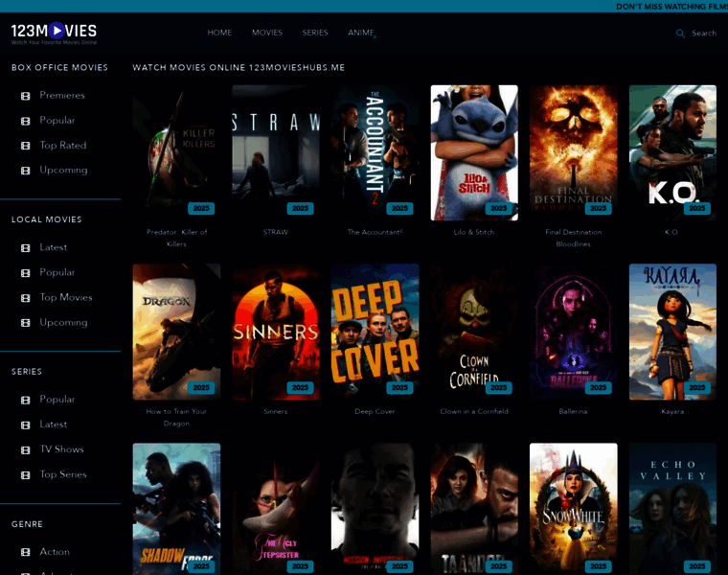Open the STRAW movie poster

coord(276,152)
